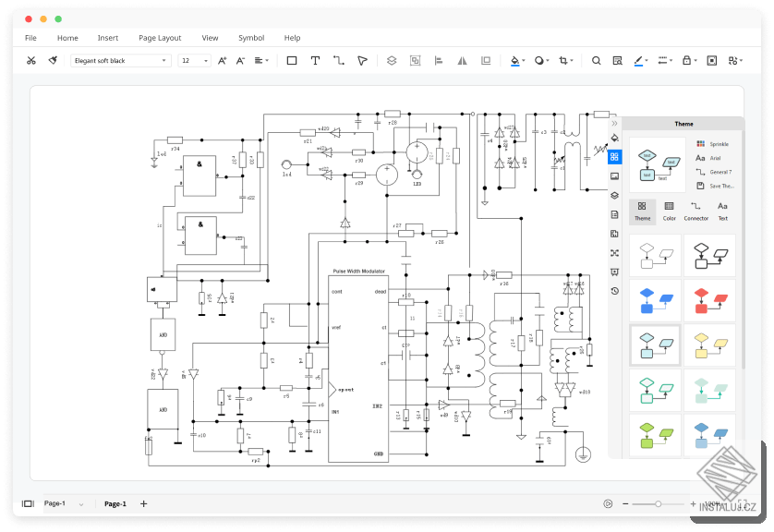Select the 'Sprinkle' theme option
The image size is (774, 532).
point(720,144)
